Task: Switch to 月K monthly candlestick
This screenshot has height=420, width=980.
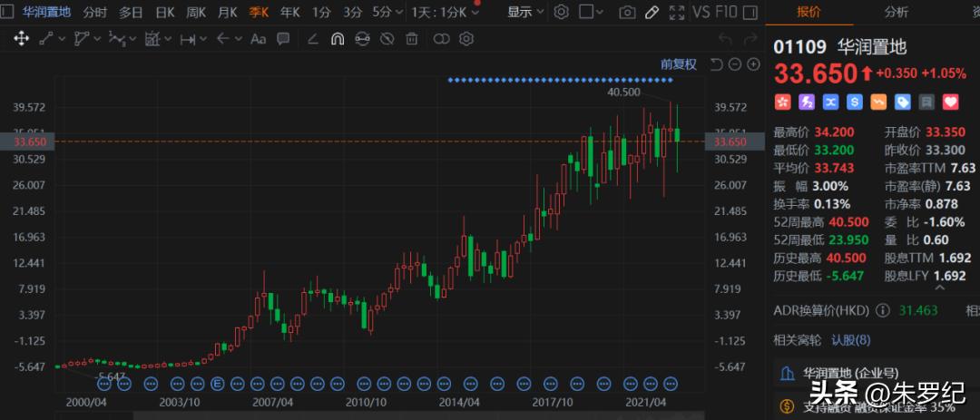Action: coord(228,12)
